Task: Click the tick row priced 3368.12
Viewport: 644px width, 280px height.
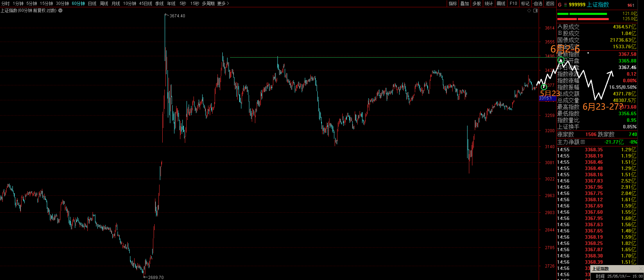Action: (x=597, y=200)
